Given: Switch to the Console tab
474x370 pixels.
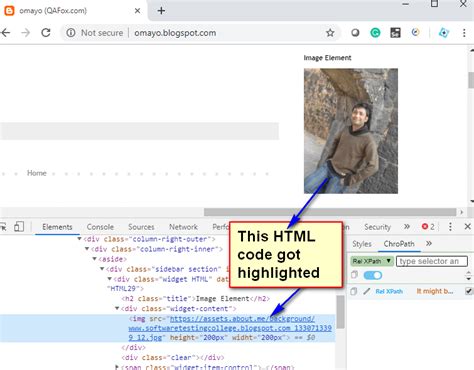Looking at the screenshot, I should point(100,227).
